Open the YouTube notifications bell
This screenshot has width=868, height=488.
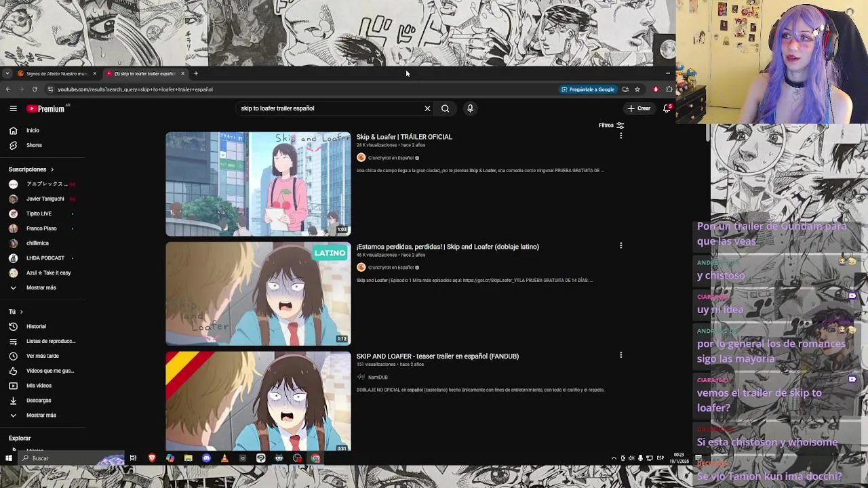[667, 108]
